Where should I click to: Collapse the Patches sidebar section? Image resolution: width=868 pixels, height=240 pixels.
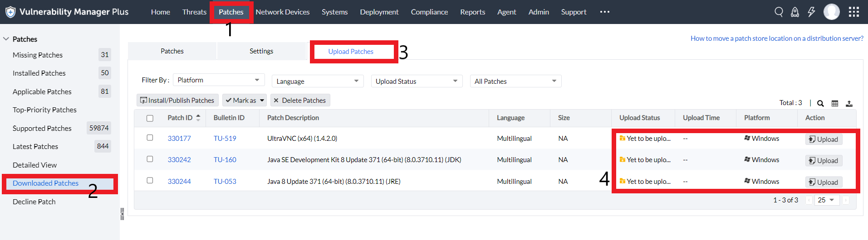tap(6, 39)
